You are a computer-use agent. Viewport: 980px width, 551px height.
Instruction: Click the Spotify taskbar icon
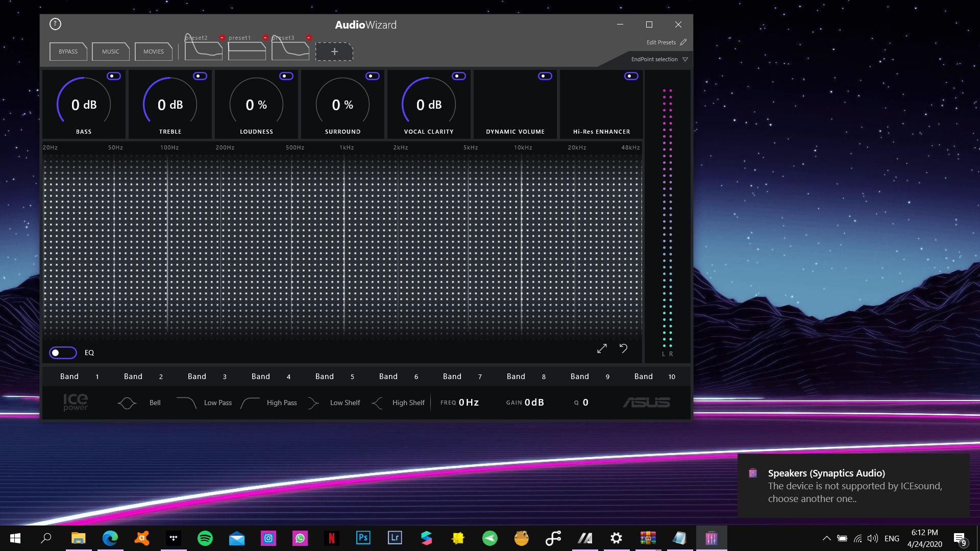pos(205,538)
